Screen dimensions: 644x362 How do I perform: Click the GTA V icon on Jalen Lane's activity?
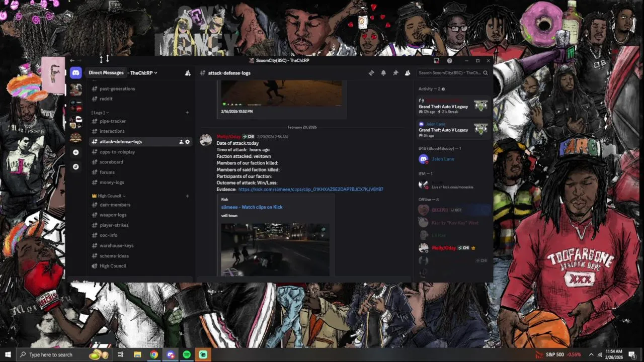pos(480,129)
